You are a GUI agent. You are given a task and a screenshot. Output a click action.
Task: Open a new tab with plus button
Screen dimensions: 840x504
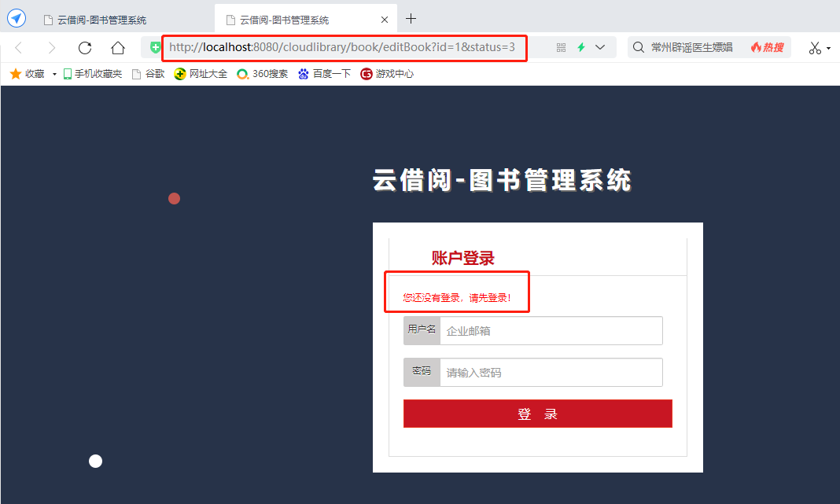point(411,19)
